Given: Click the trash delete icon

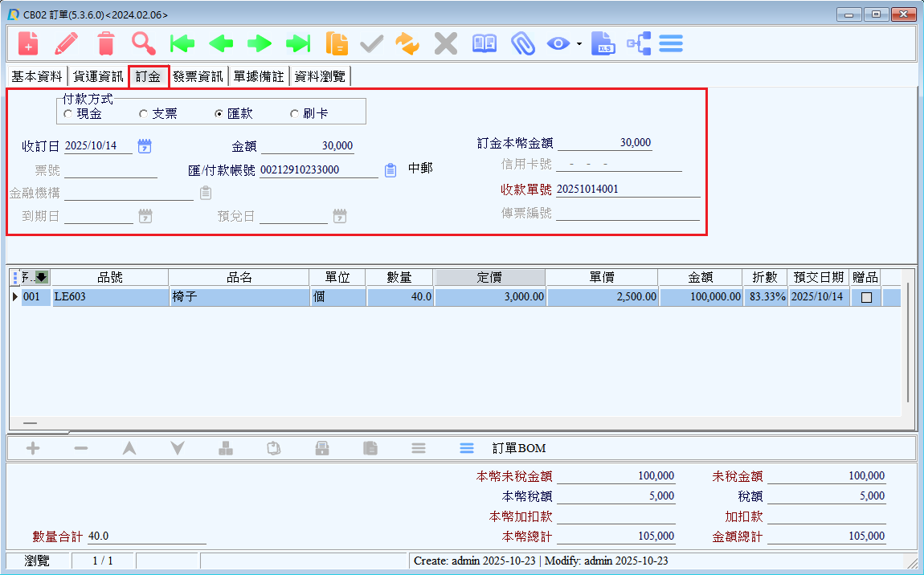Looking at the screenshot, I should [x=105, y=43].
